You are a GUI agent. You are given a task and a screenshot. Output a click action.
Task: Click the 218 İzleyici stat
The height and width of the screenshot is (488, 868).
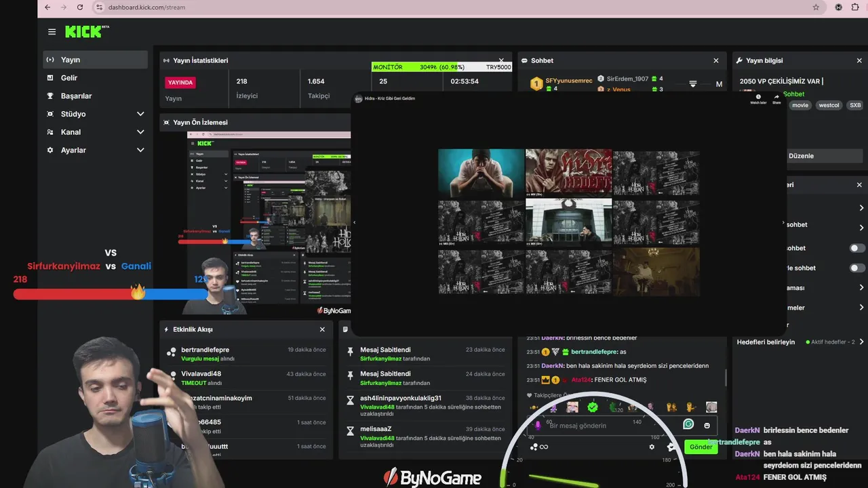247,88
